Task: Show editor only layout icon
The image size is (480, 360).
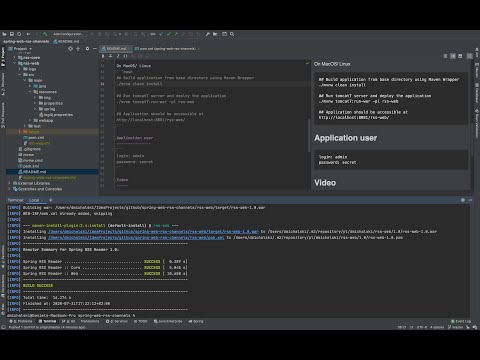Action: coord(445,56)
